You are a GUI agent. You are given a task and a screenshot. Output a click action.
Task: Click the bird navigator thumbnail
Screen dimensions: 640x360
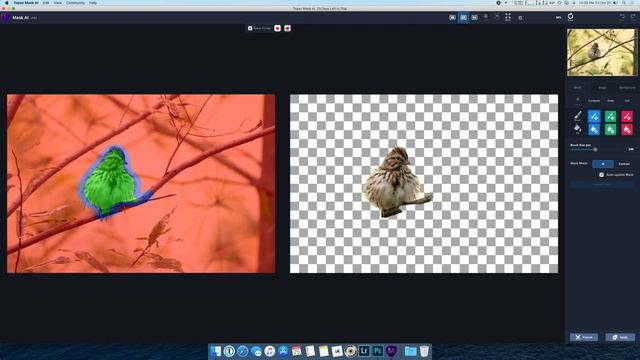click(602, 52)
